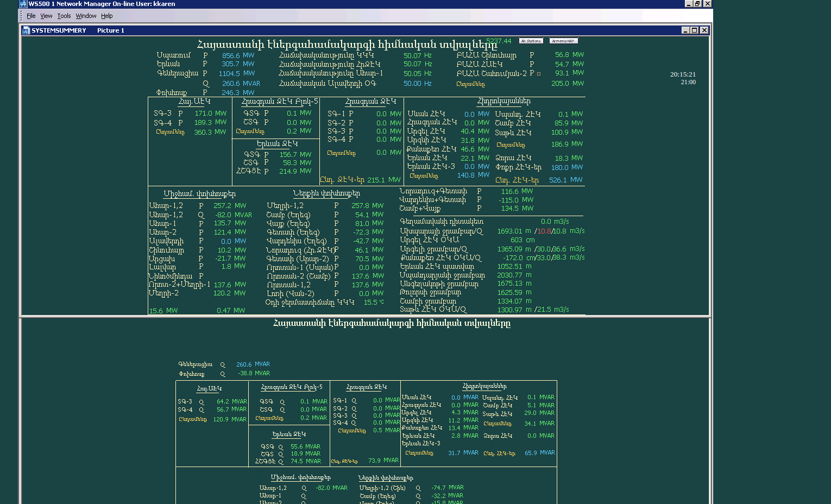
Task: Click the 21:00 time label
Action: point(688,82)
